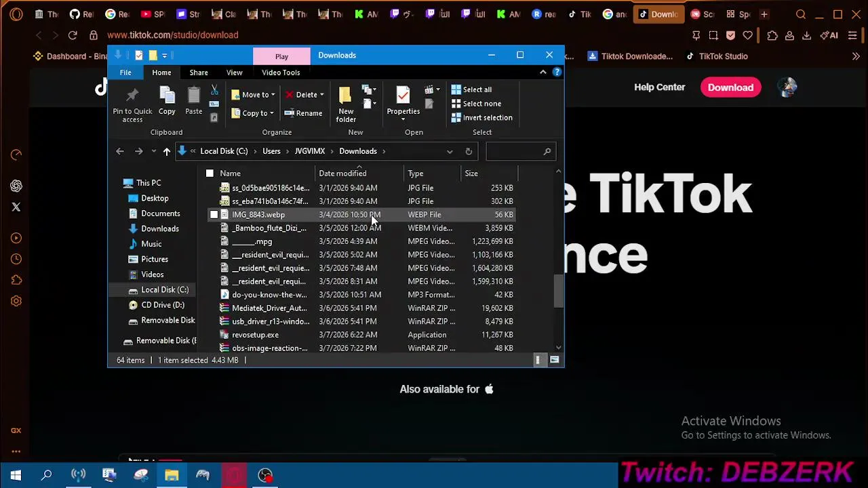Open taskbar search magnifier

click(47, 475)
